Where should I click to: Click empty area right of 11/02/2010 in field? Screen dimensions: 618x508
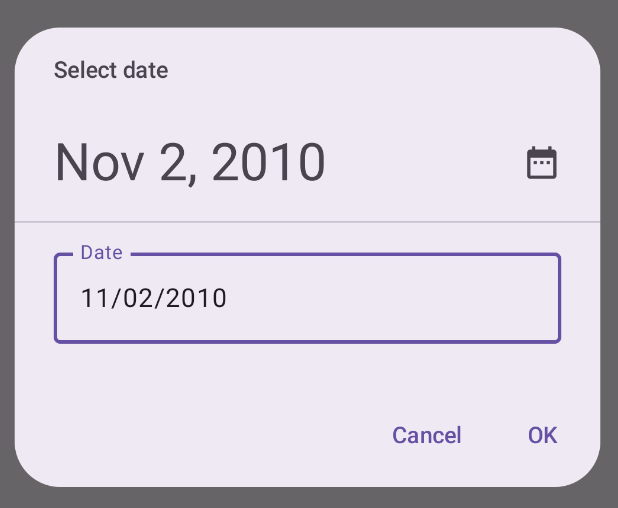pos(400,298)
